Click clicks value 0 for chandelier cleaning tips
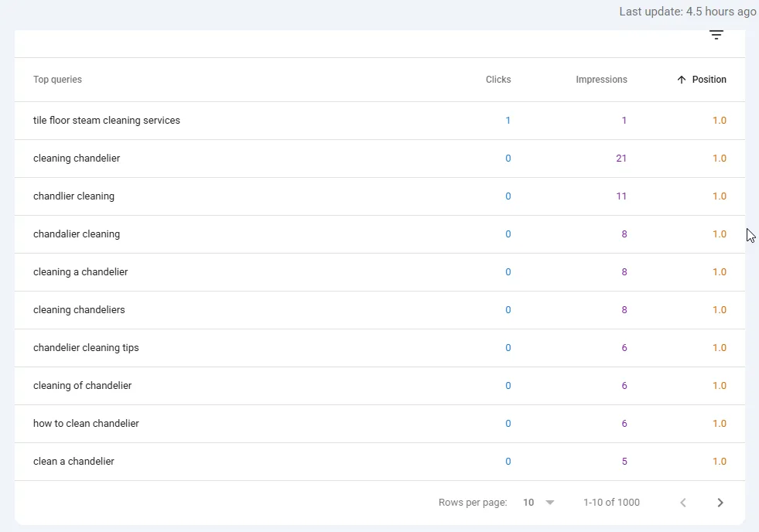Screen dimensions: 759x532 pos(508,348)
